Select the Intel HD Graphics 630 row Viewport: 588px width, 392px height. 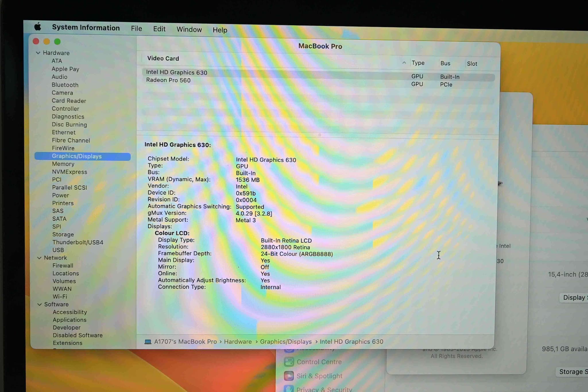tap(318, 74)
